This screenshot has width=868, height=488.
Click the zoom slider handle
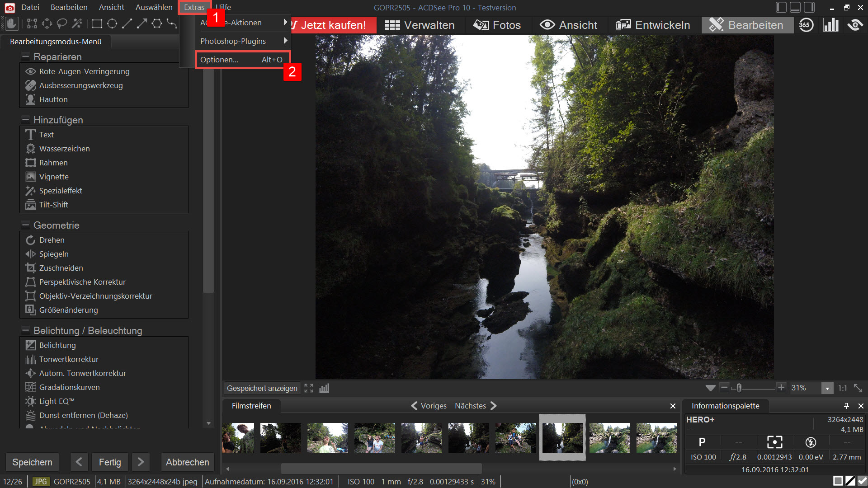tap(739, 388)
